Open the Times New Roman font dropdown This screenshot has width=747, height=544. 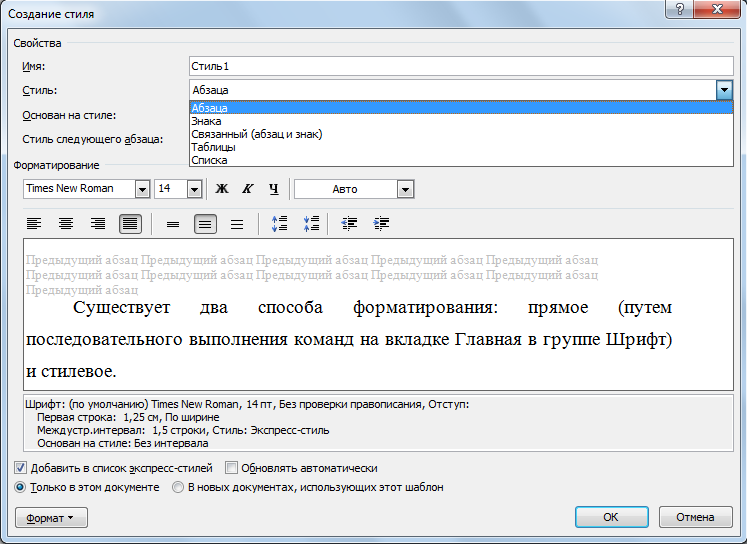click(142, 189)
